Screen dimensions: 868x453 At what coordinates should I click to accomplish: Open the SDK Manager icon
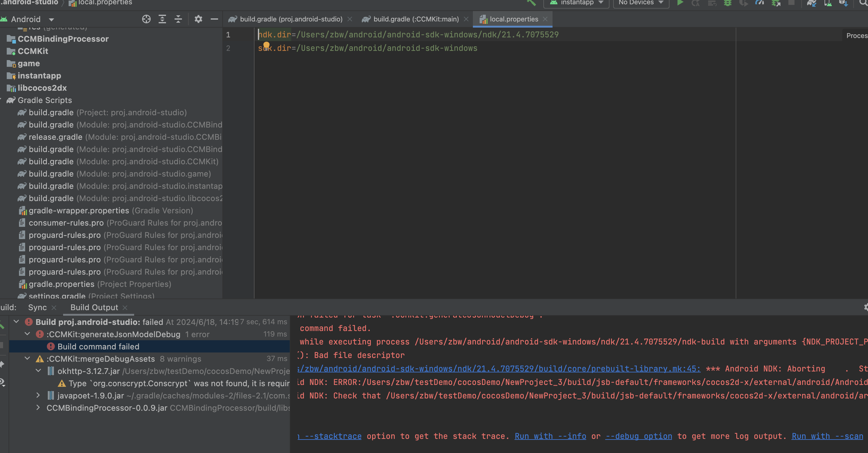[843, 3]
